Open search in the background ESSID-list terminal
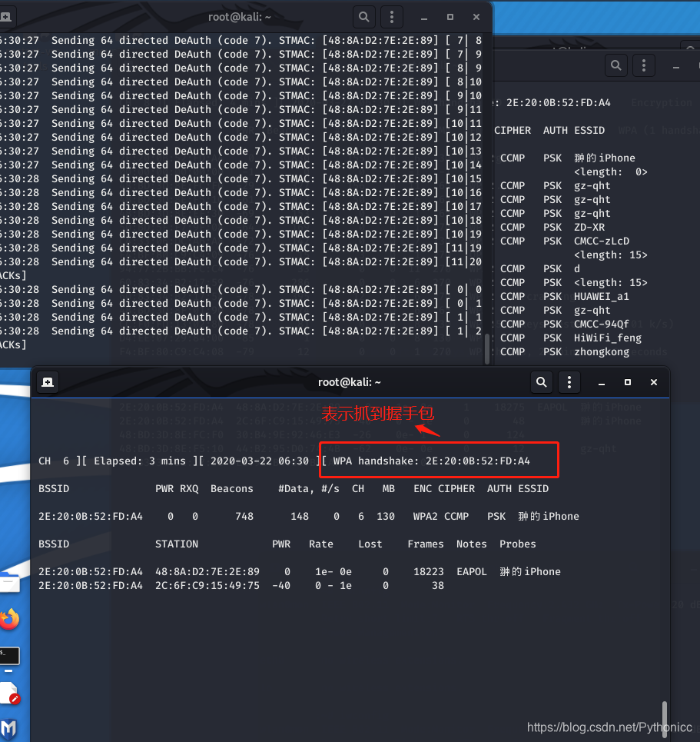Image resolution: width=700 pixels, height=742 pixels. click(x=615, y=65)
